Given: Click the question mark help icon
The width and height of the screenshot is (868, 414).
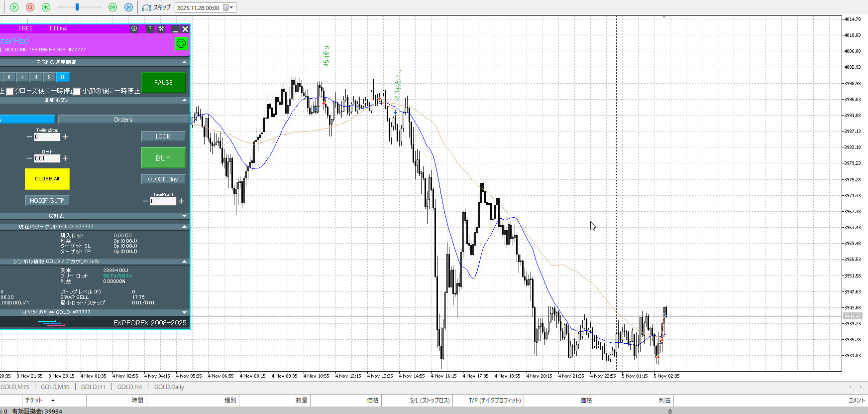Looking at the screenshot, I should click(x=150, y=29).
